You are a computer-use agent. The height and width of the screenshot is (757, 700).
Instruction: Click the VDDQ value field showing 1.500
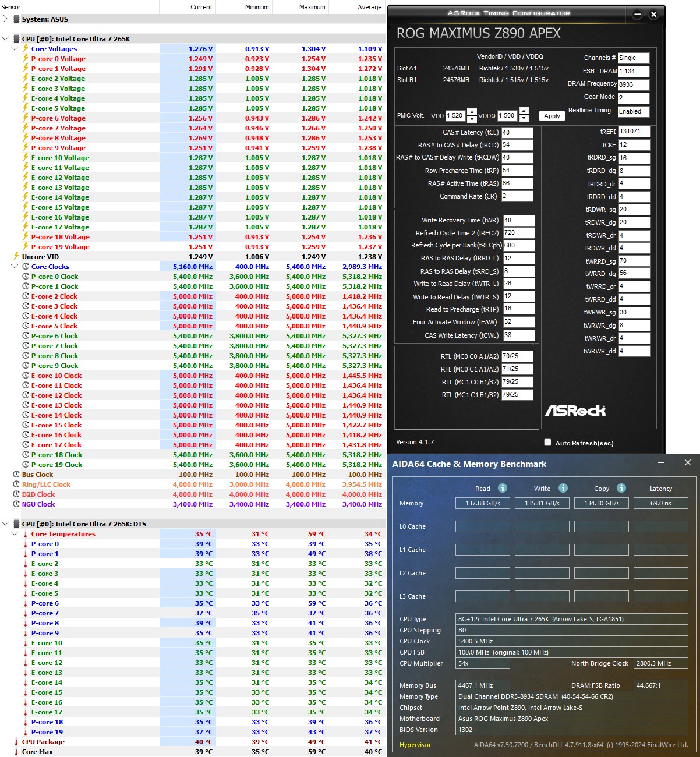pos(507,115)
